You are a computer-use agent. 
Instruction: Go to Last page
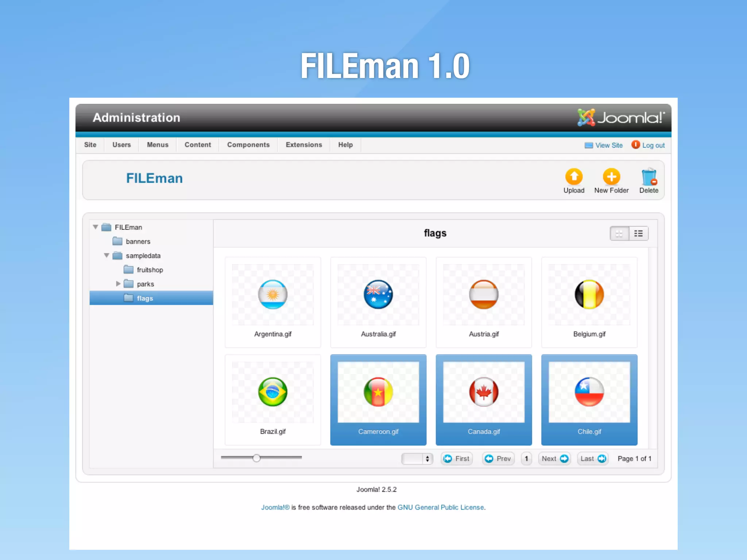pos(593,459)
